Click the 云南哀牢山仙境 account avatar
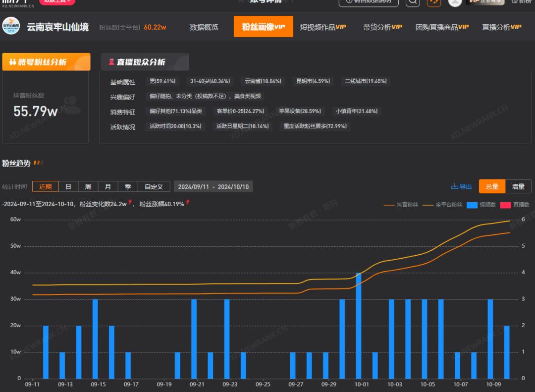This screenshot has height=392, width=535. (11, 26)
